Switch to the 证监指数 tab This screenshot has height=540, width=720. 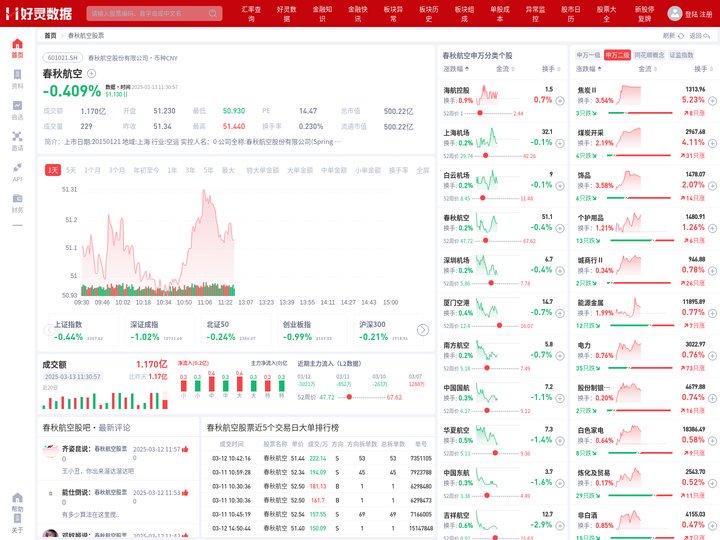(x=681, y=55)
